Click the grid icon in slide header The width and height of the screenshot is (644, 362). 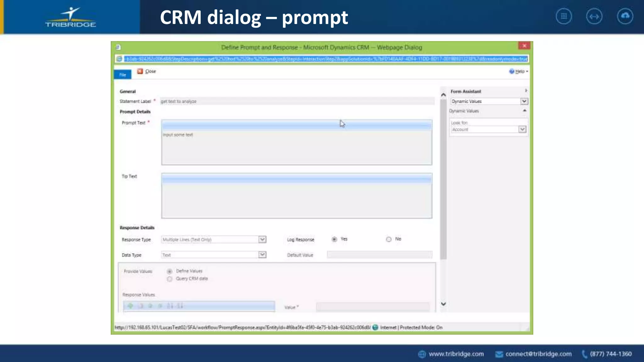[x=564, y=16]
